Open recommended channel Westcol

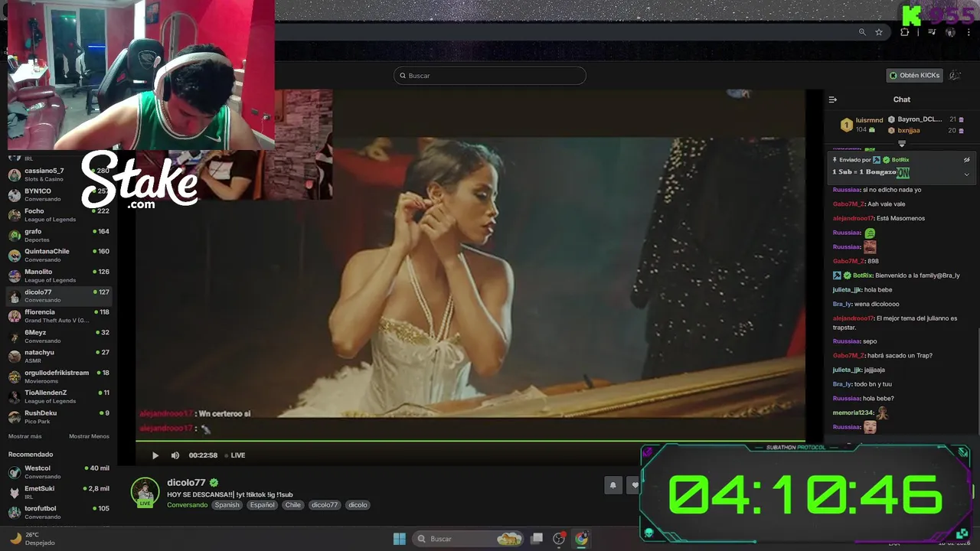click(x=59, y=471)
